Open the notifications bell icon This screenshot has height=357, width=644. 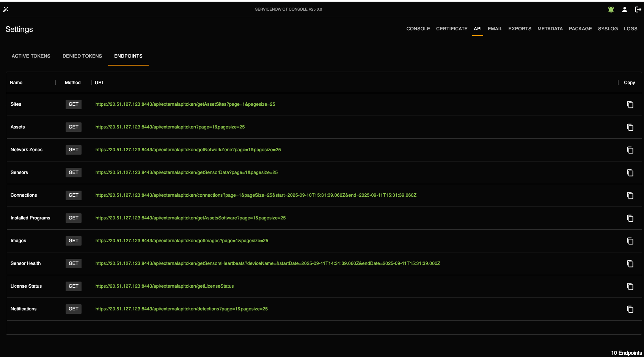tap(611, 9)
